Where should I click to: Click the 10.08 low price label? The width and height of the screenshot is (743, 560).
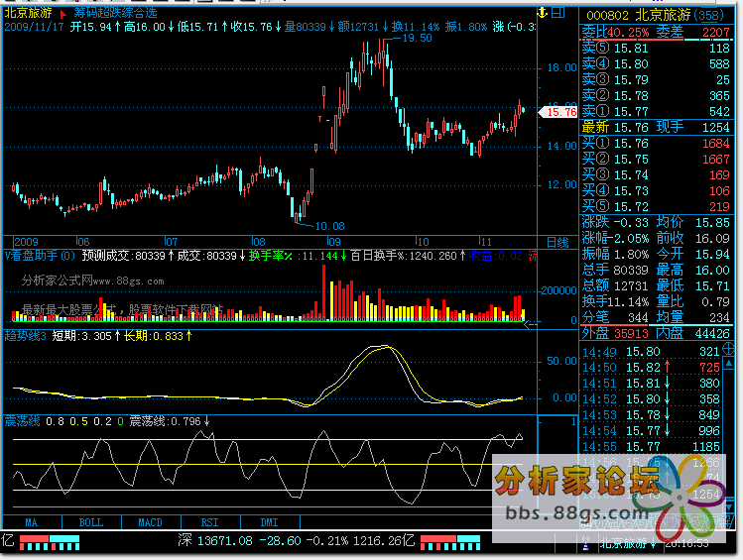coord(329,226)
